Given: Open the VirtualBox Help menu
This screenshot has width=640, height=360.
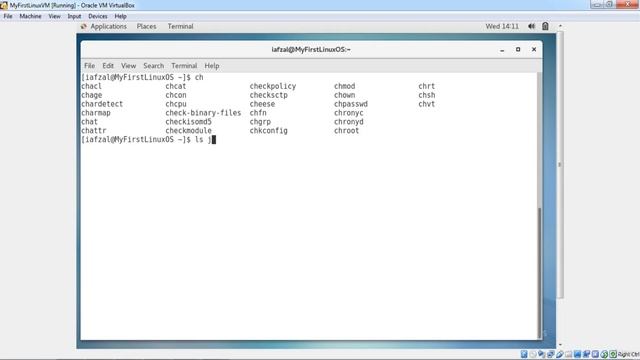Looking at the screenshot, I should tap(120, 16).
